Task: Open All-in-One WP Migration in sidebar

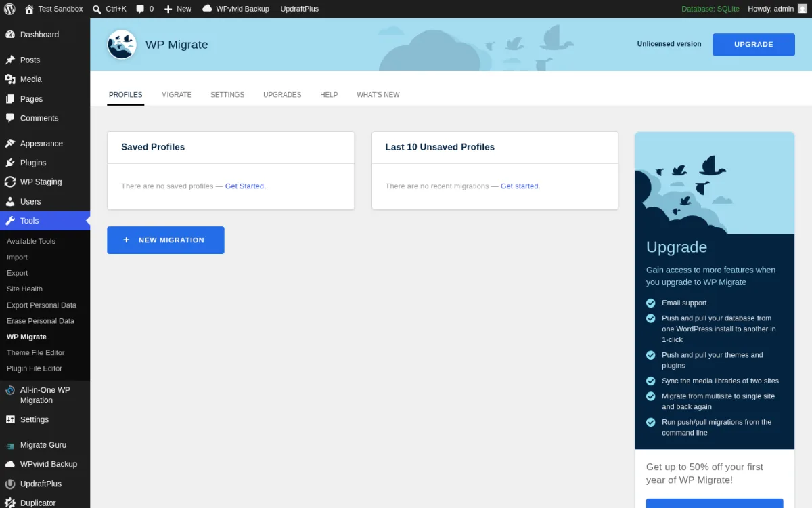Action: click(45, 395)
